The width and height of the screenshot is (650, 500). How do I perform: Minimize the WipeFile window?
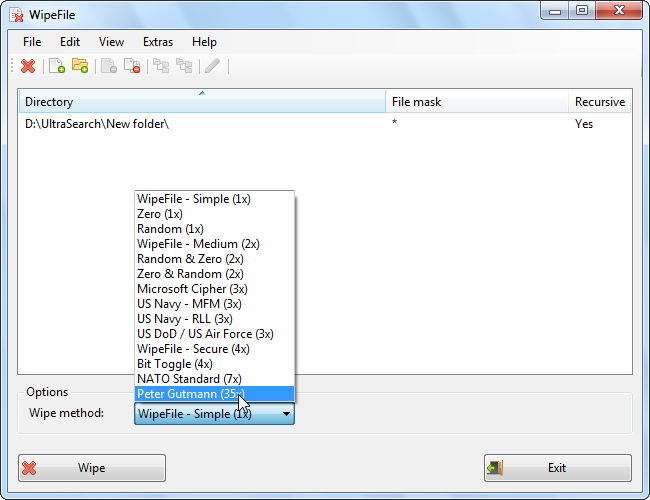[x=555, y=10]
